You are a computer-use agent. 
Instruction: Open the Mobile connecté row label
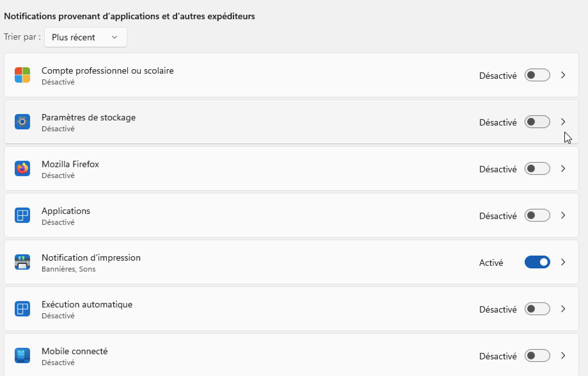pyautogui.click(x=75, y=351)
